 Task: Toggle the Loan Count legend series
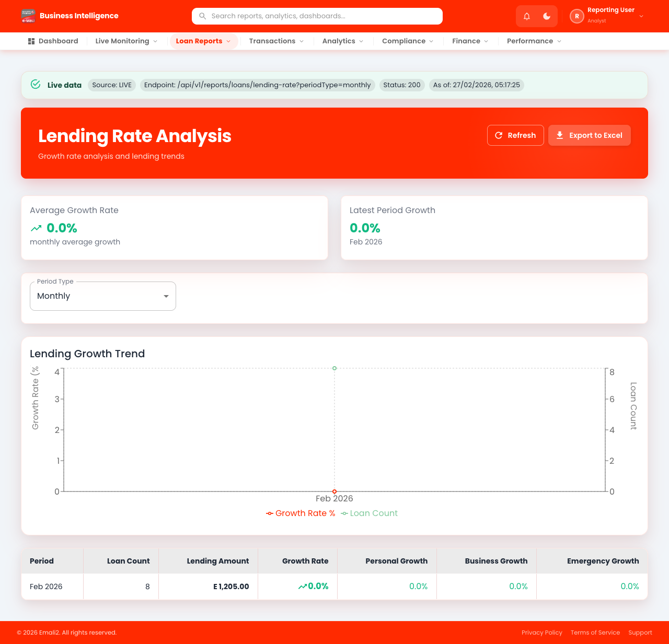(x=369, y=513)
